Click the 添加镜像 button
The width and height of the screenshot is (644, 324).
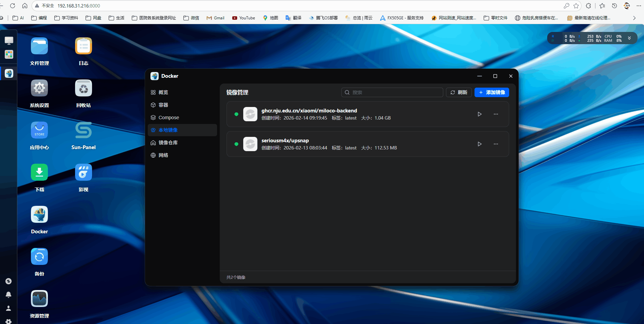pos(492,92)
